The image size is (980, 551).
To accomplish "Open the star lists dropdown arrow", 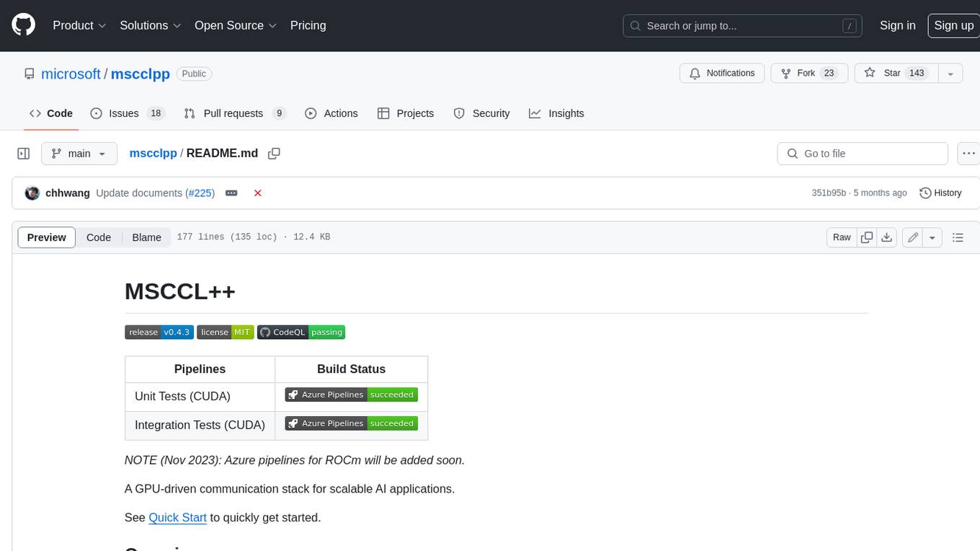I will coord(950,74).
